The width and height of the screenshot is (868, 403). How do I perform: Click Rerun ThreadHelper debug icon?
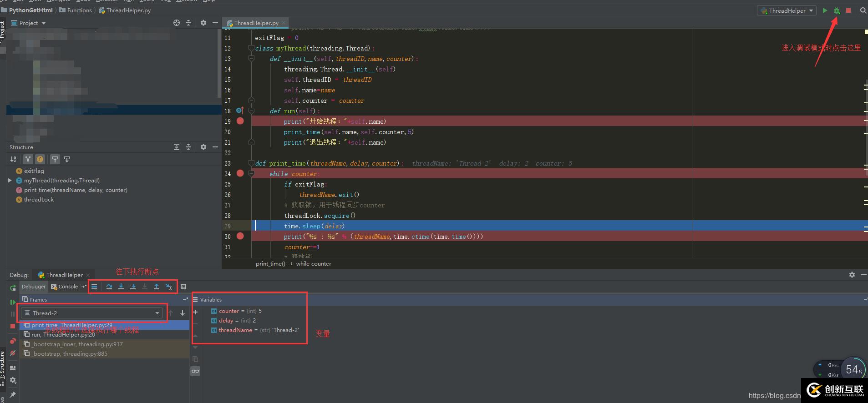click(x=13, y=287)
